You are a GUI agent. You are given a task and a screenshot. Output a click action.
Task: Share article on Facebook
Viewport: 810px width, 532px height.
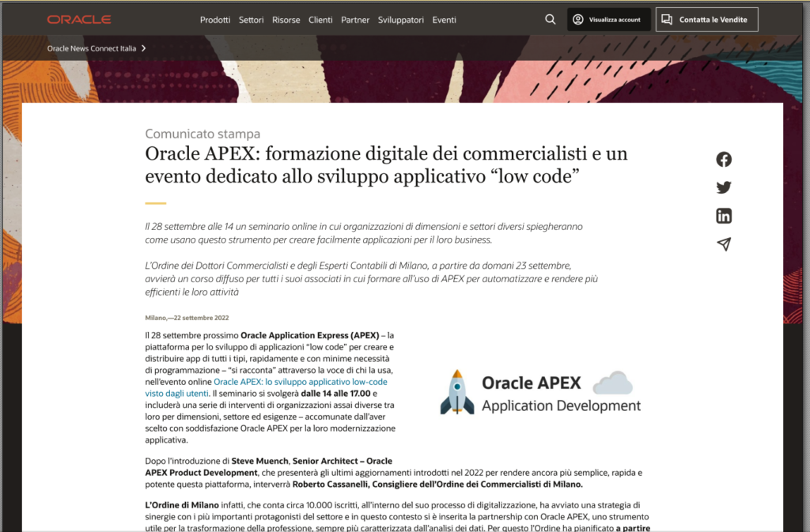[x=724, y=160]
